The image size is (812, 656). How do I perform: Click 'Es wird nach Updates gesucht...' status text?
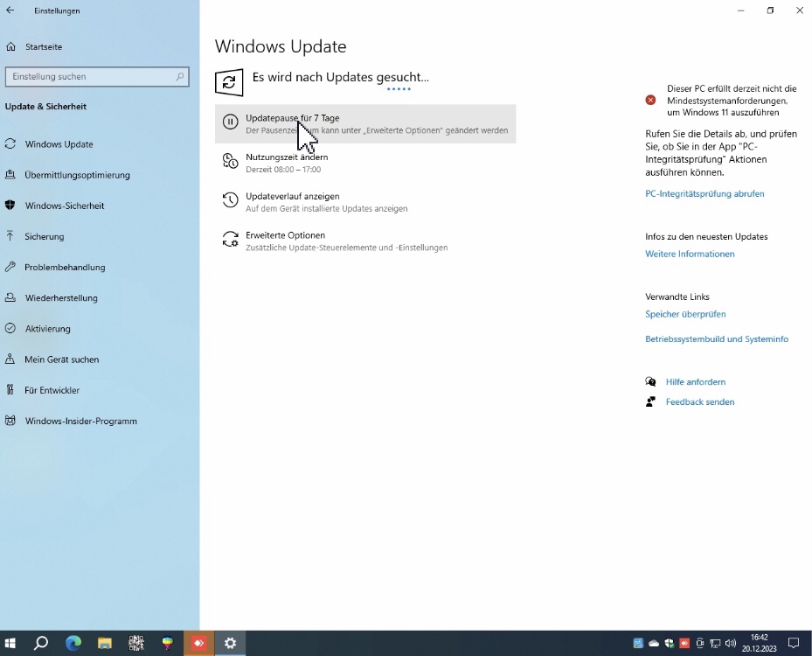(341, 77)
